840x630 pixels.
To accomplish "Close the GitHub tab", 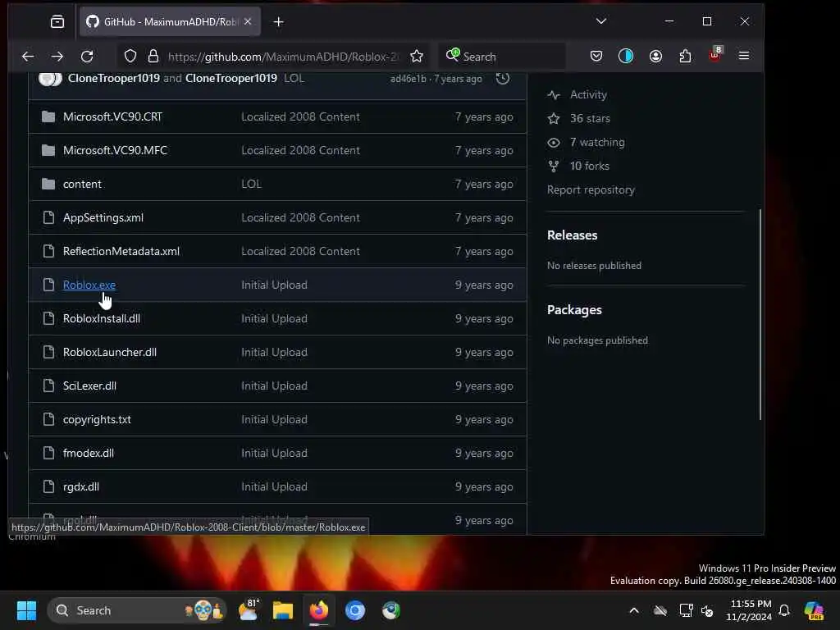I will pos(248,22).
